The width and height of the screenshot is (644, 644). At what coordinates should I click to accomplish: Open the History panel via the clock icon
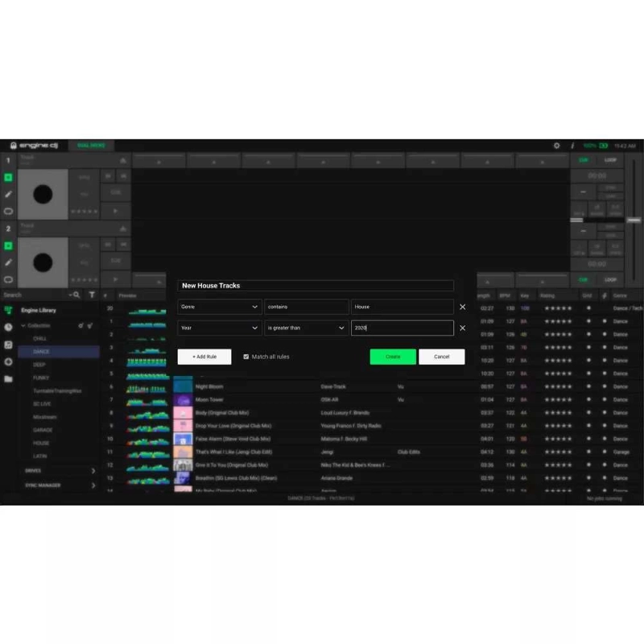click(x=10, y=325)
